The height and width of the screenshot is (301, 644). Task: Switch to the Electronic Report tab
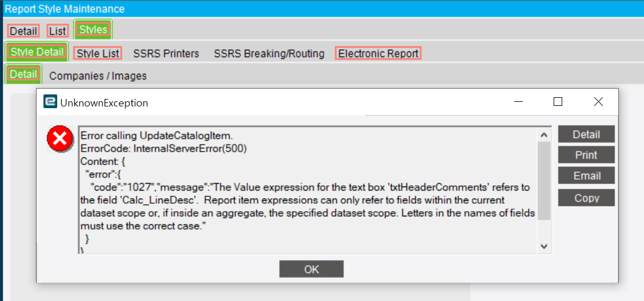coord(378,53)
